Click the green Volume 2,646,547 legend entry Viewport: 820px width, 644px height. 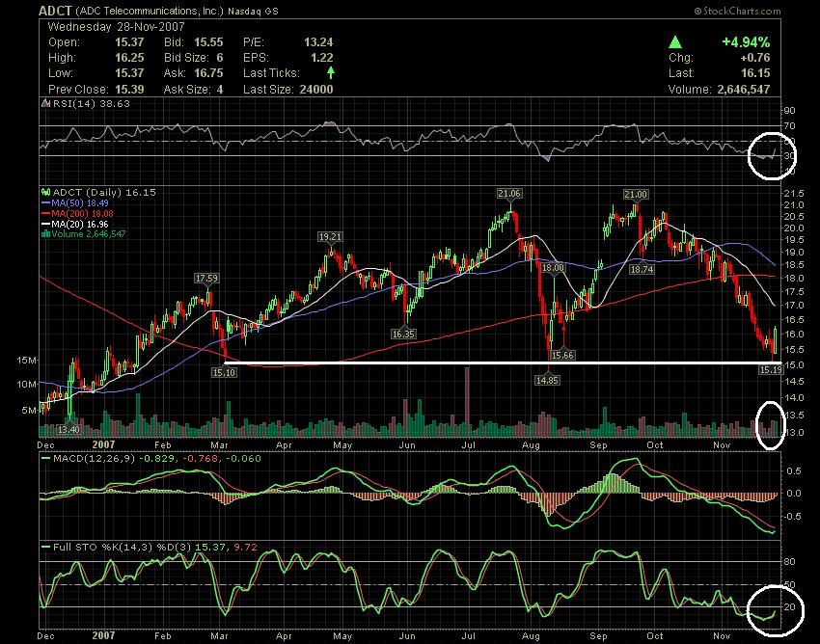[x=89, y=233]
